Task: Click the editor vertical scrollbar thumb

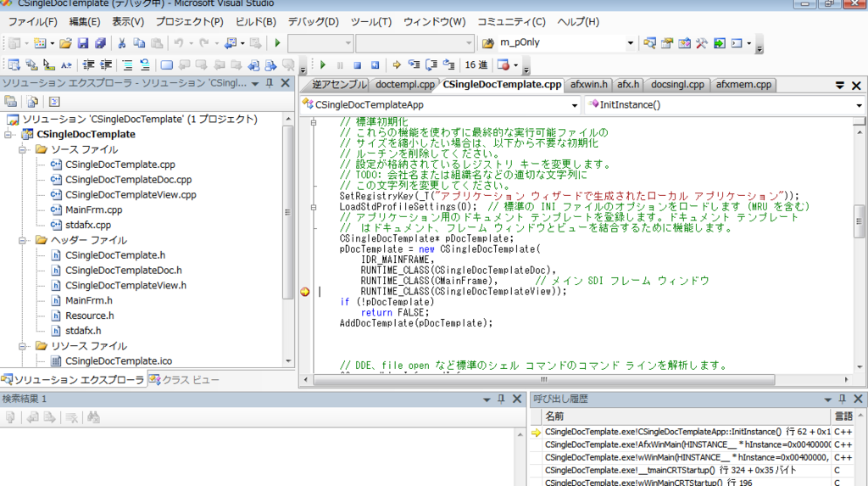Action: pyautogui.click(x=859, y=221)
